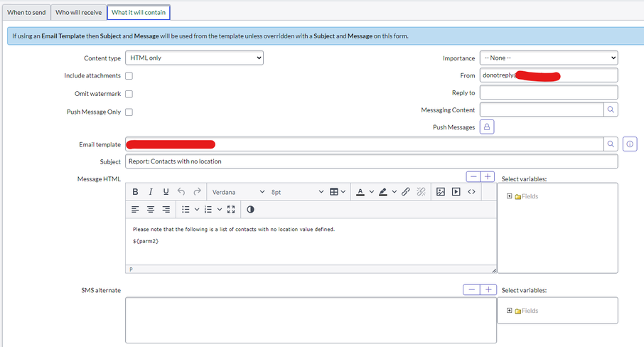Toggle fullscreen mode in the editor
The height and width of the screenshot is (347, 644).
click(x=231, y=209)
